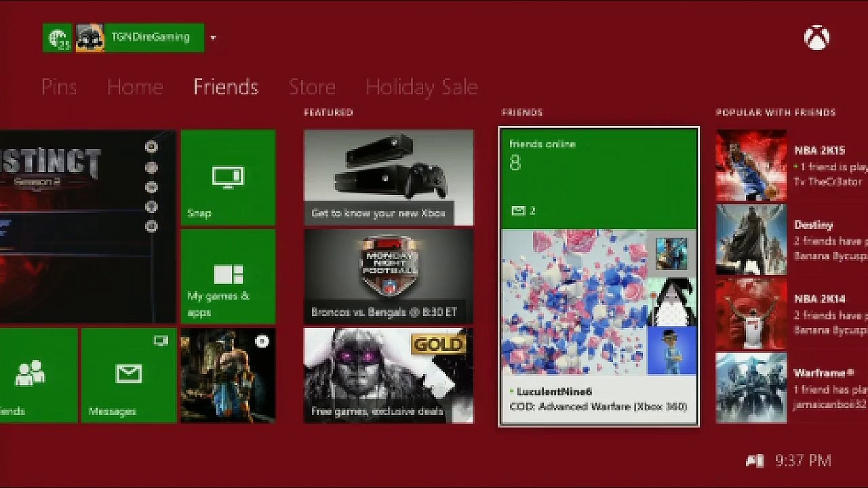
Task: Click the envelope messages icon showing 2
Action: (519, 211)
